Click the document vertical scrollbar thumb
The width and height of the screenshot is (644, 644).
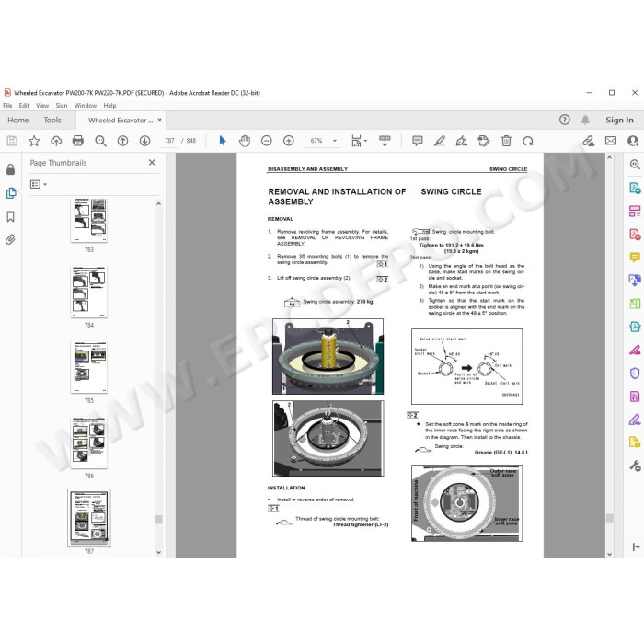pos(609,518)
